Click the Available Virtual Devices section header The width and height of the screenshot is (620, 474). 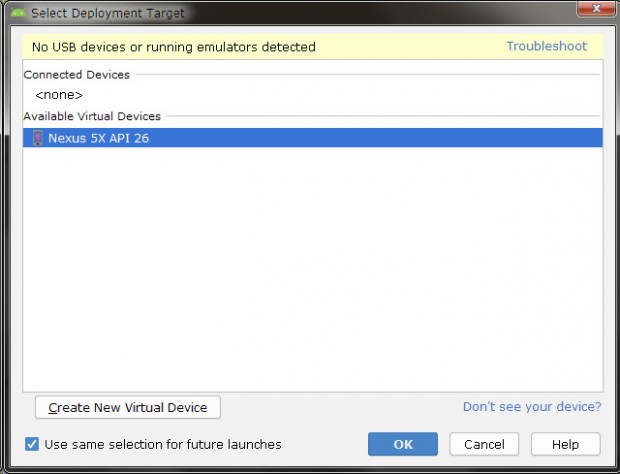point(92,116)
